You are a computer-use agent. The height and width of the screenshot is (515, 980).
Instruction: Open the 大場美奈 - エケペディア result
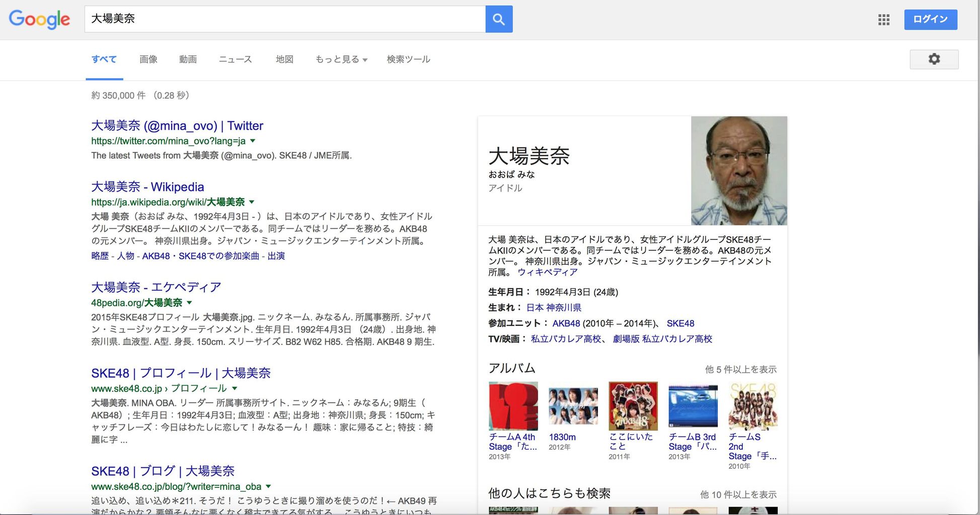point(156,287)
